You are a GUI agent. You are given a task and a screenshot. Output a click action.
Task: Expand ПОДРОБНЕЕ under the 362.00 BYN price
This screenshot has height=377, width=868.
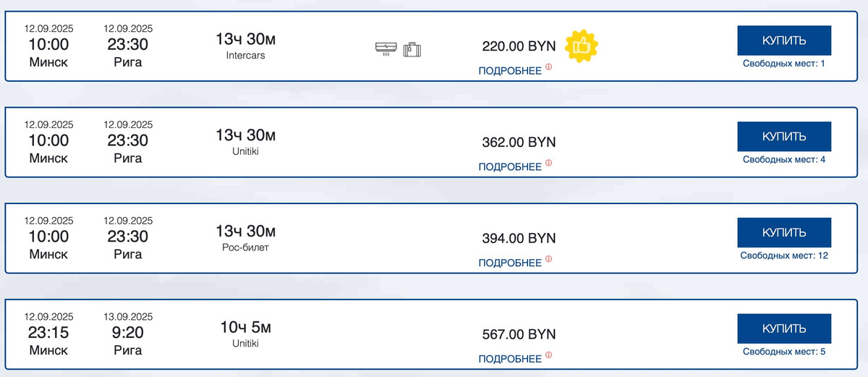pyautogui.click(x=510, y=167)
